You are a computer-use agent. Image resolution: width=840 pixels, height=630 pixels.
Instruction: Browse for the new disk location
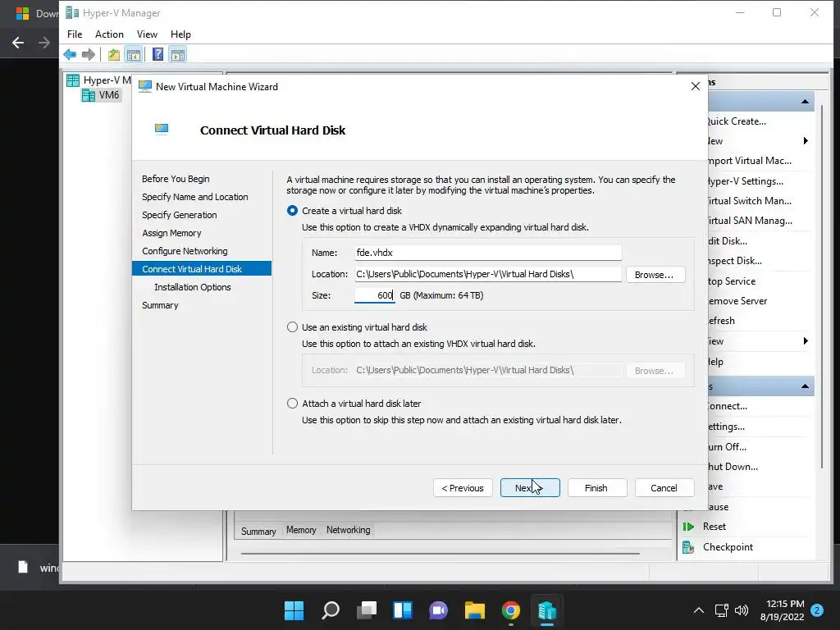tap(655, 275)
